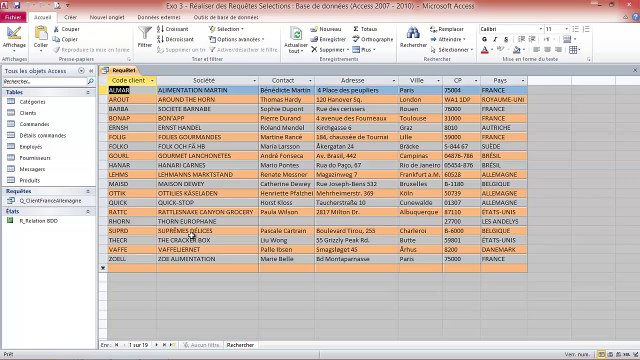Select cell QUICK-STOP
This screenshot has height=360, width=640.
[x=207, y=203]
